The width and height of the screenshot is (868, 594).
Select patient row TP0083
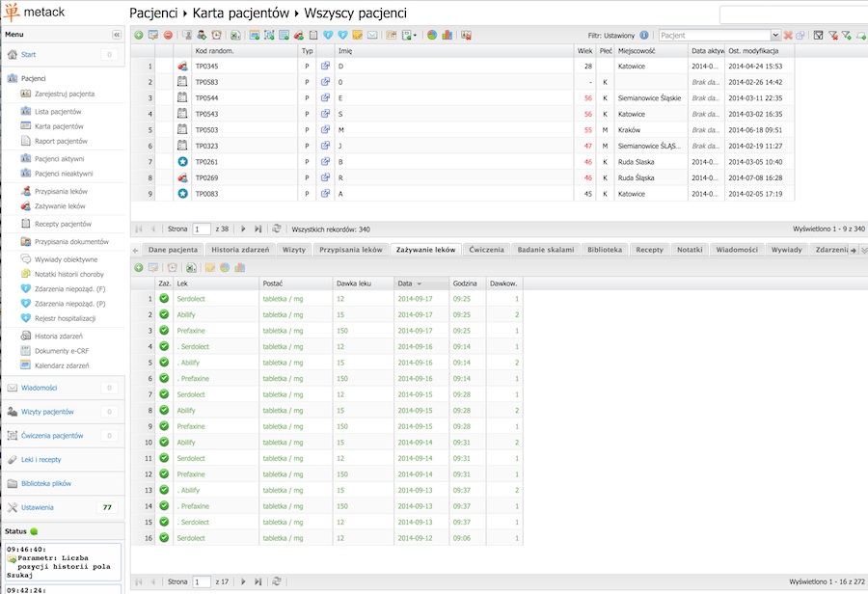click(462, 194)
